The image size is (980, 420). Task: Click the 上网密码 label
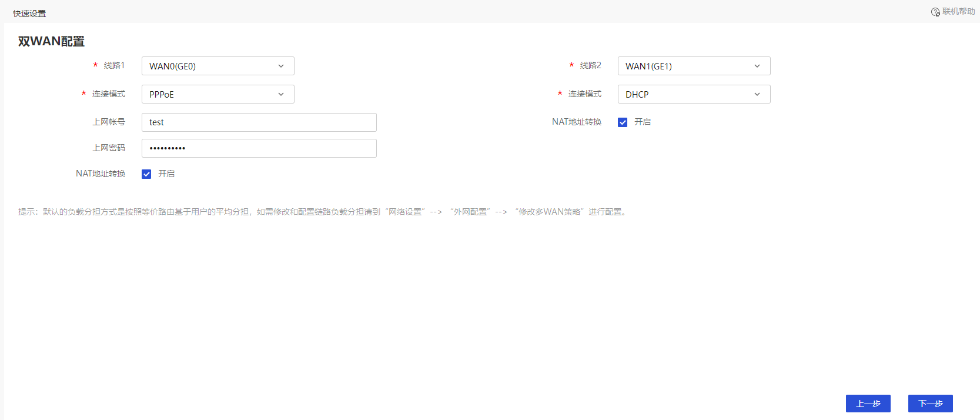[109, 148]
